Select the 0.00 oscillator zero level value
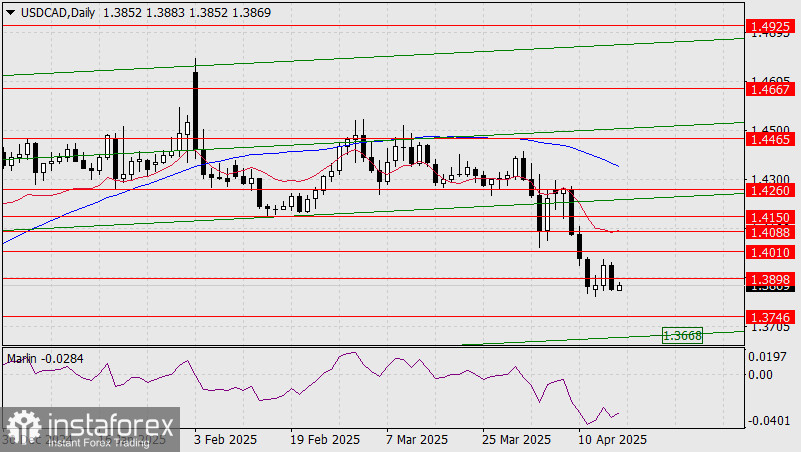Image resolution: width=801 pixels, height=452 pixels. click(761, 375)
